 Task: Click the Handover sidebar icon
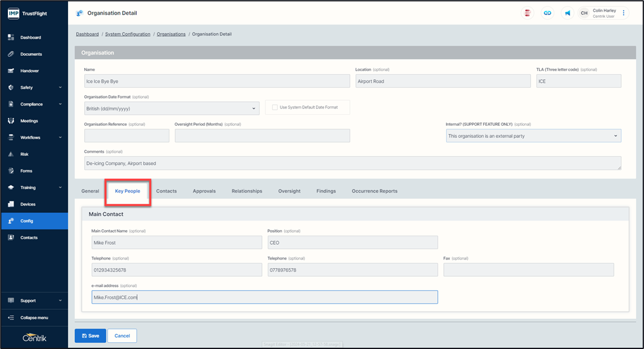11,71
